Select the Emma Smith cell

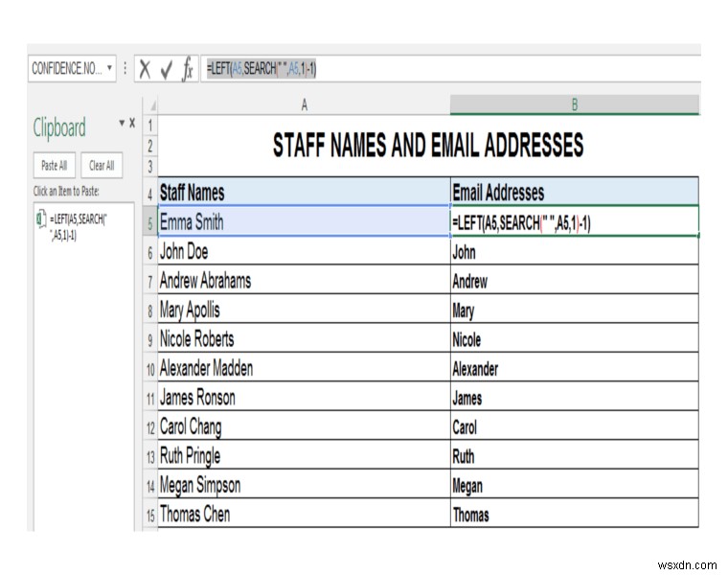pyautogui.click(x=304, y=221)
